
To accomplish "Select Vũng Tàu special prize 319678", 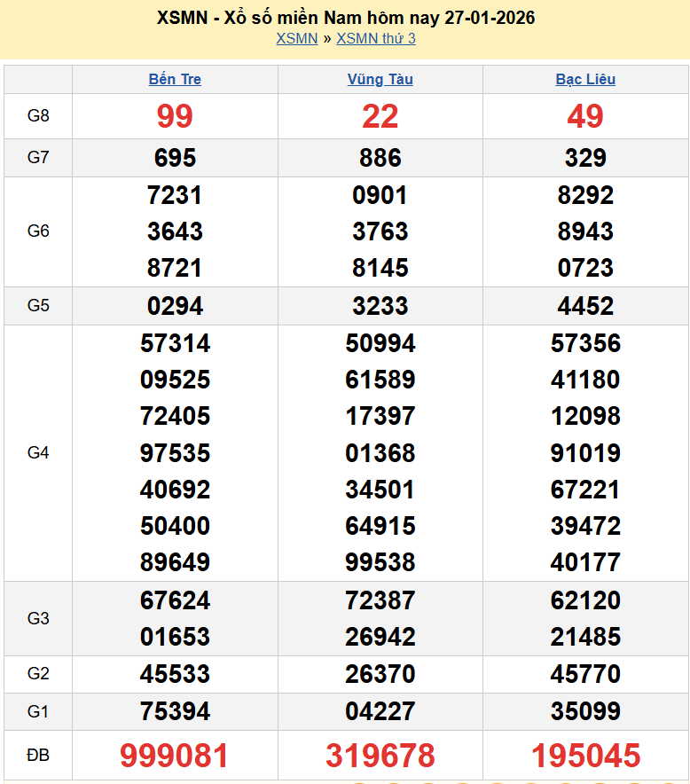I will coord(380,756).
